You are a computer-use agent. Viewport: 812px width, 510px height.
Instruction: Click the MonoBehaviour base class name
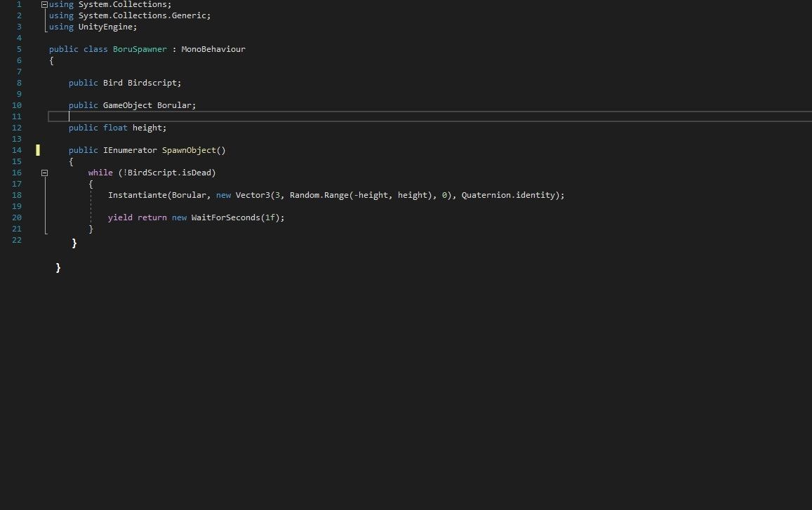pos(213,49)
